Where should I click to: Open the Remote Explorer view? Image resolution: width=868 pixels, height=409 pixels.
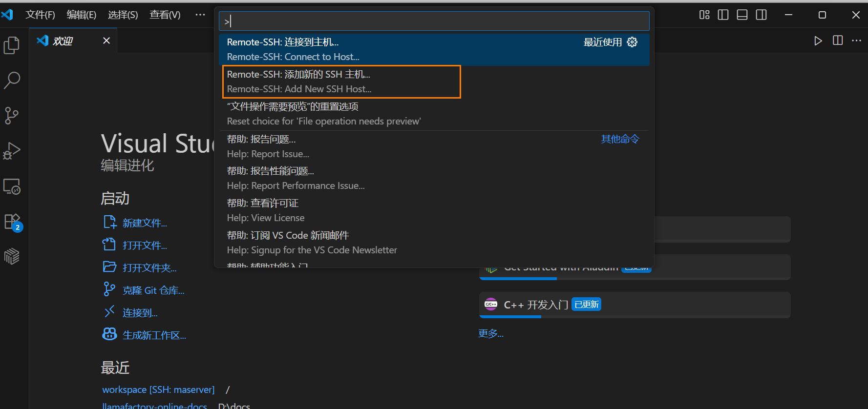(12, 186)
